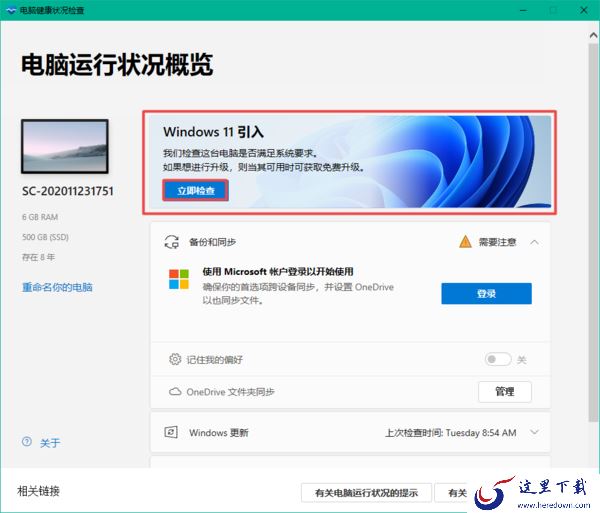Click the PC desktop thumbnail image
Viewport: 600px width, 513px height.
pyautogui.click(x=65, y=147)
